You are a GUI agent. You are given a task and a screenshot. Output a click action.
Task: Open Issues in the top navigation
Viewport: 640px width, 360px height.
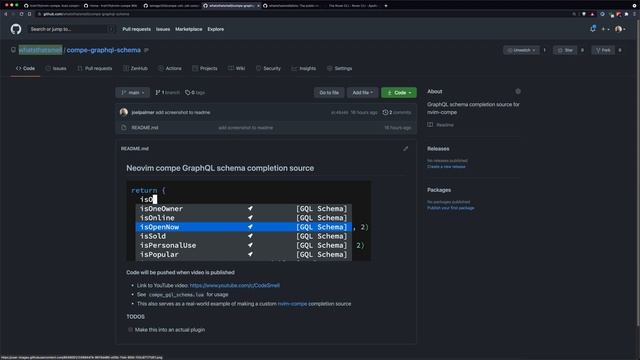(163, 29)
